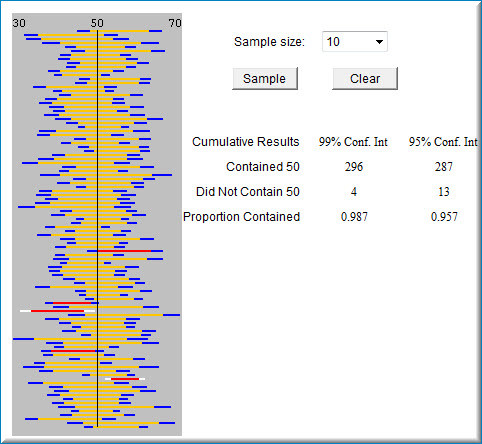Click the Cumulative Results heading

point(246,142)
